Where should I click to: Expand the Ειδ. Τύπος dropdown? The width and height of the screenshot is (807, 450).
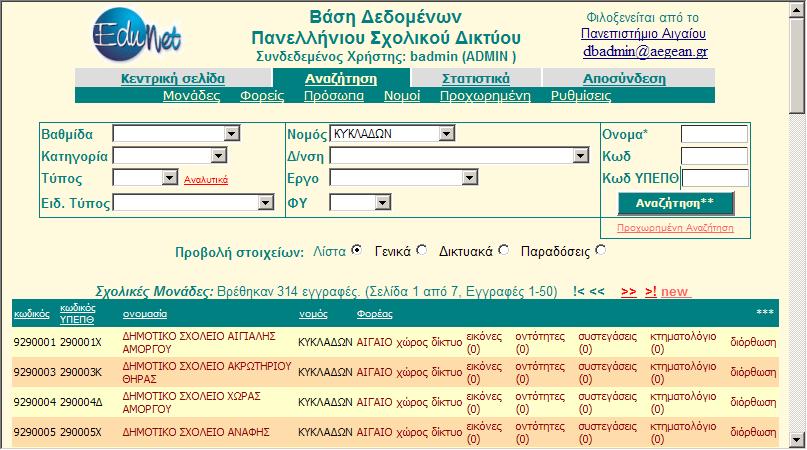pyautogui.click(x=194, y=202)
